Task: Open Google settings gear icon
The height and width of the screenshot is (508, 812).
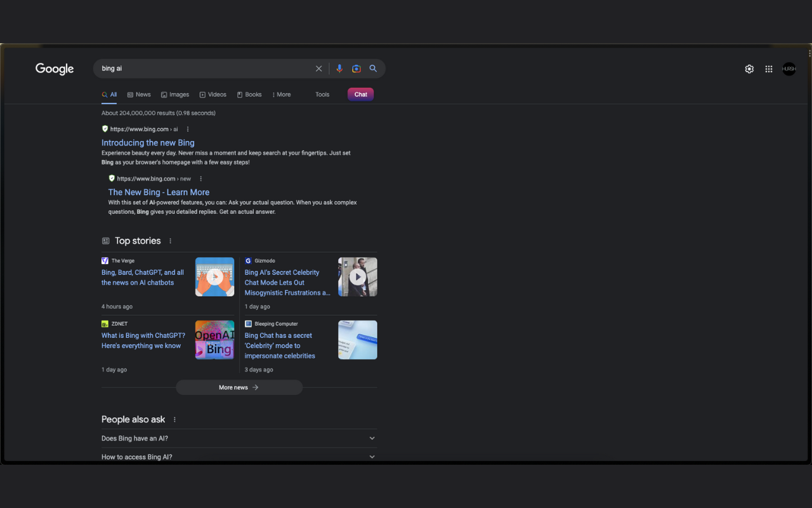Action: (749, 69)
